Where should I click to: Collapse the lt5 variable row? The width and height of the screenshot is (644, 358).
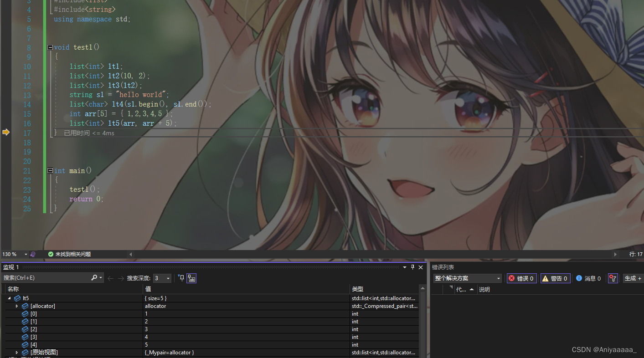9,298
